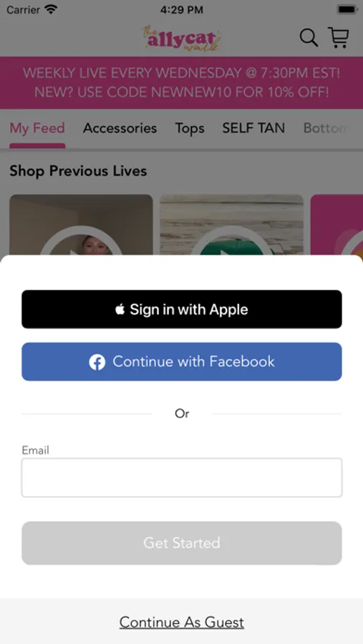The width and height of the screenshot is (363, 644).
Task: Select the partially visible Bottoms tab
Action: pyautogui.click(x=326, y=128)
